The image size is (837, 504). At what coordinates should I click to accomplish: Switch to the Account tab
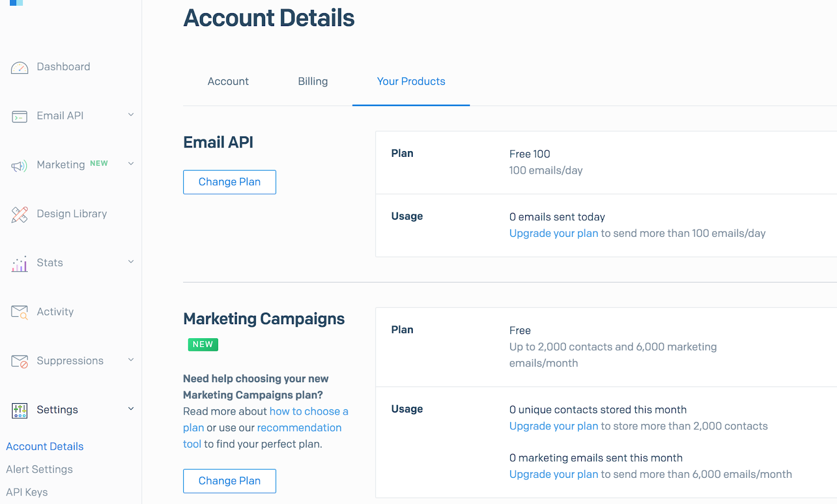click(228, 82)
